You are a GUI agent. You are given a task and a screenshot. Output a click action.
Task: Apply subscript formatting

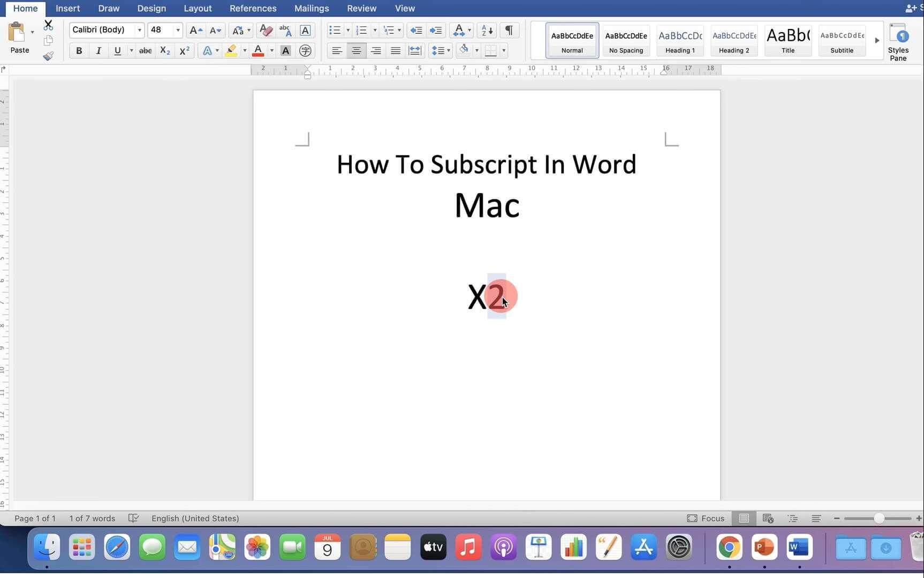coord(164,50)
